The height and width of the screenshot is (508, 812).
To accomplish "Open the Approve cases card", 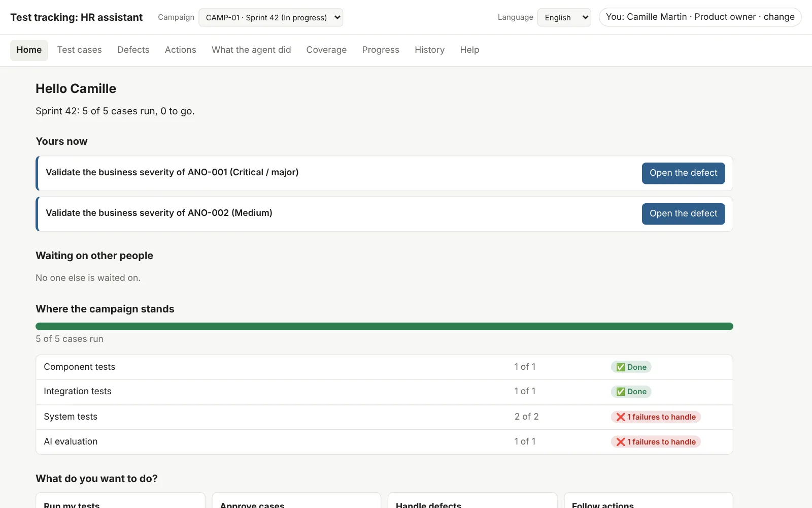I will coord(296,500).
